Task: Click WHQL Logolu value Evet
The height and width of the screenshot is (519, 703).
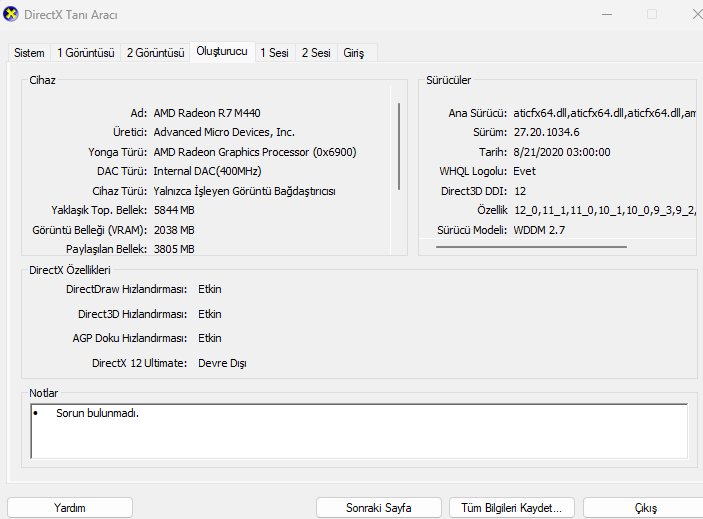Action: tap(525, 171)
